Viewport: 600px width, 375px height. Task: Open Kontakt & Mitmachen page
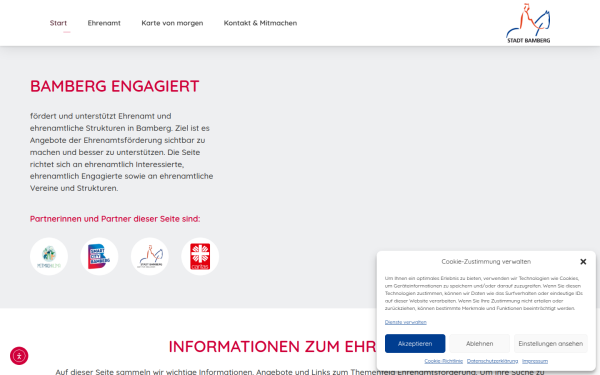pyautogui.click(x=260, y=23)
